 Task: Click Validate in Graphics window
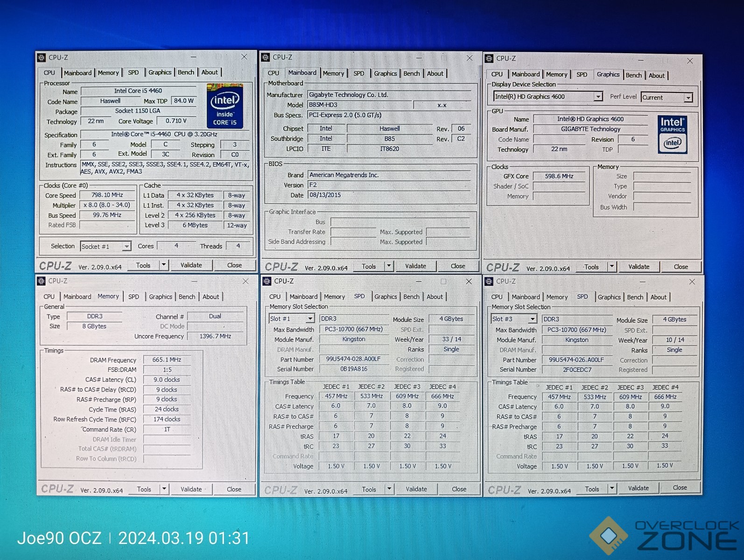click(639, 266)
